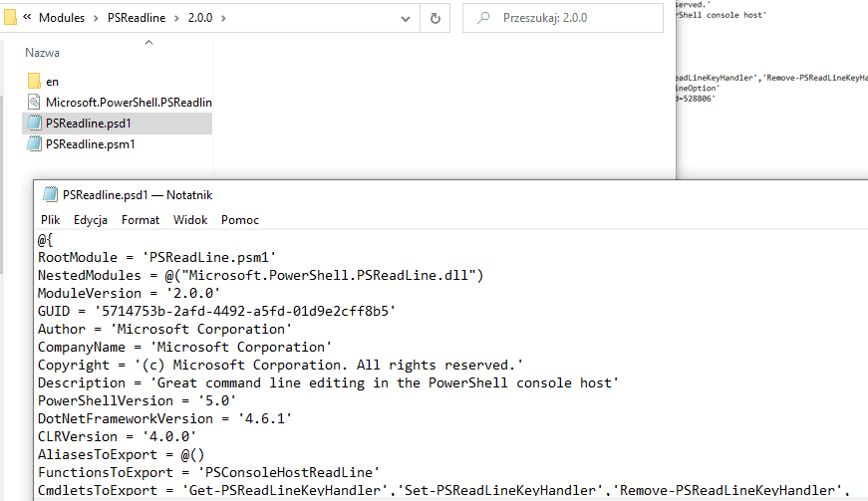Open the Format menu in Notatnik
The width and height of the screenshot is (868, 501).
pos(141,220)
